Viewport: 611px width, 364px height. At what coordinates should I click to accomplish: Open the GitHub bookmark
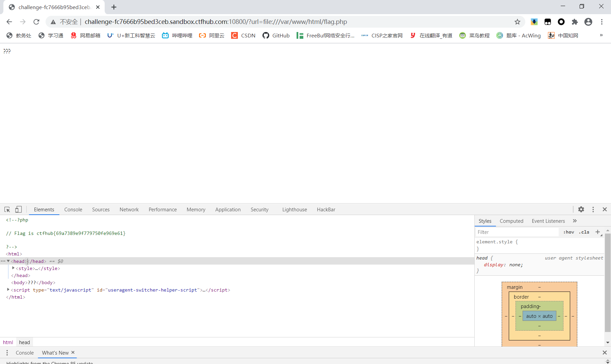[276, 35]
